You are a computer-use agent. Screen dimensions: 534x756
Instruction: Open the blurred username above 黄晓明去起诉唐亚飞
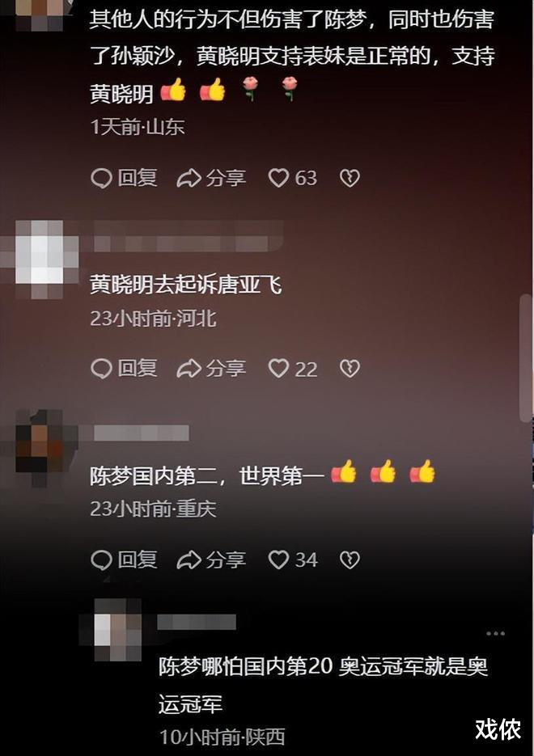(x=189, y=236)
